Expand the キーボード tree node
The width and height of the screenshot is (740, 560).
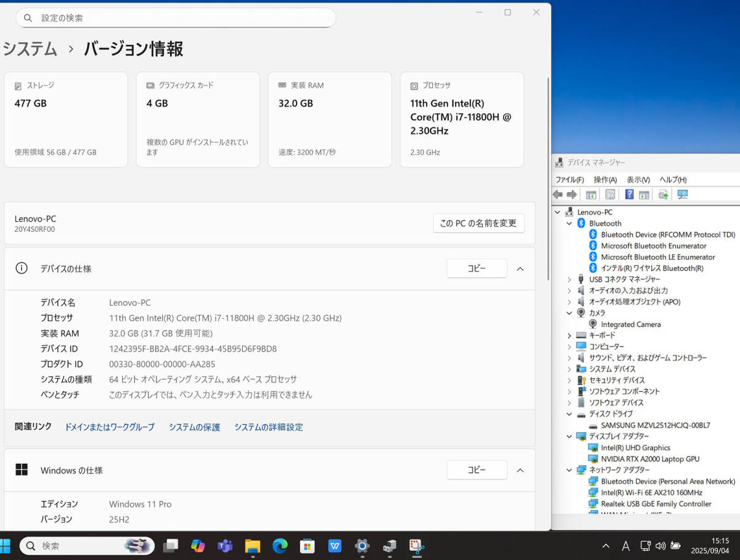(x=569, y=336)
